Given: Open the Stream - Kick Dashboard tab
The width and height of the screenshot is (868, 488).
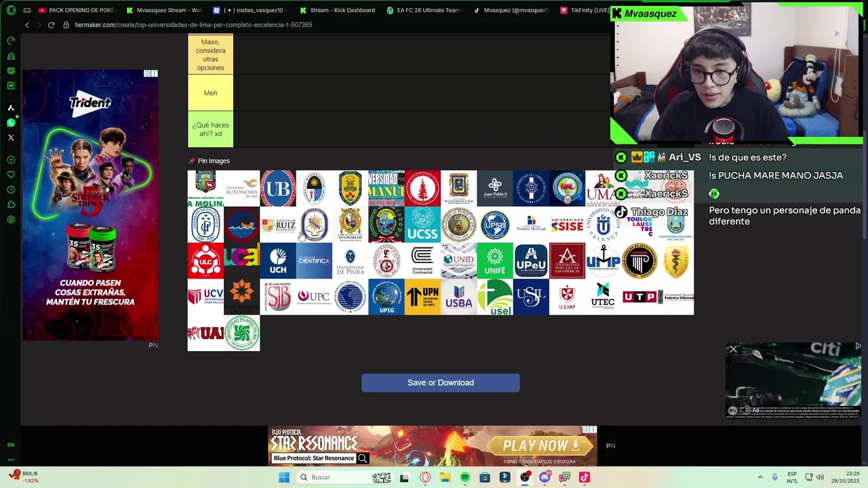Looking at the screenshot, I should 337,10.
